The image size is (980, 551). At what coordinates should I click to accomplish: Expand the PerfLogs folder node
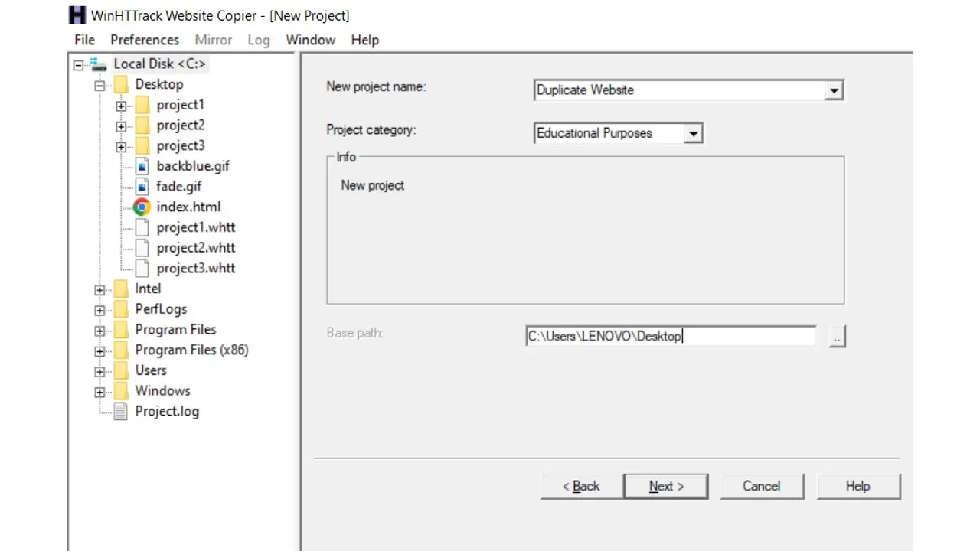[100, 311]
